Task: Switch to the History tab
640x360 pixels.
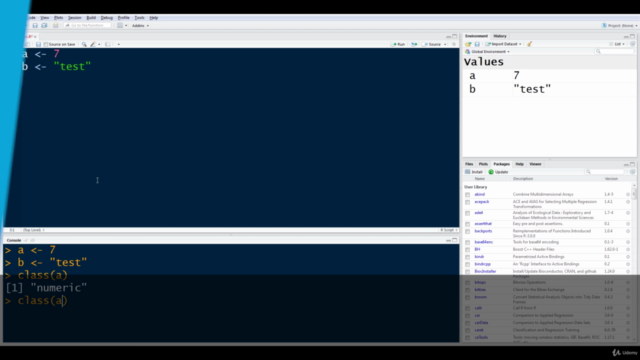Action: 500,36
